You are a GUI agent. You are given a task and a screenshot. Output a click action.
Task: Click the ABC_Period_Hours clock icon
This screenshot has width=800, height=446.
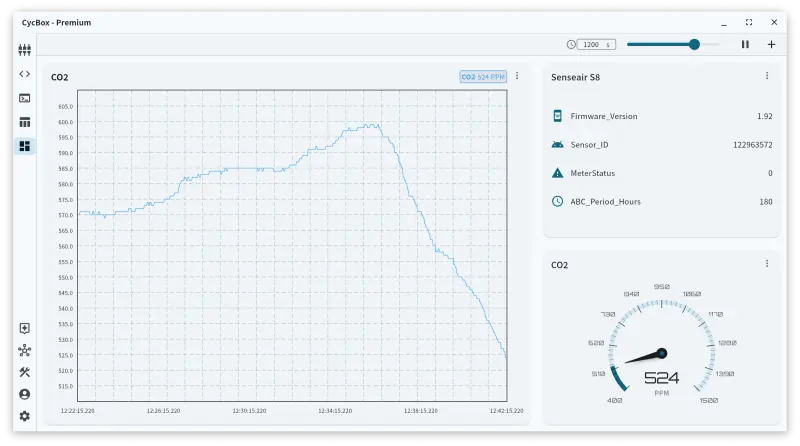[558, 202]
